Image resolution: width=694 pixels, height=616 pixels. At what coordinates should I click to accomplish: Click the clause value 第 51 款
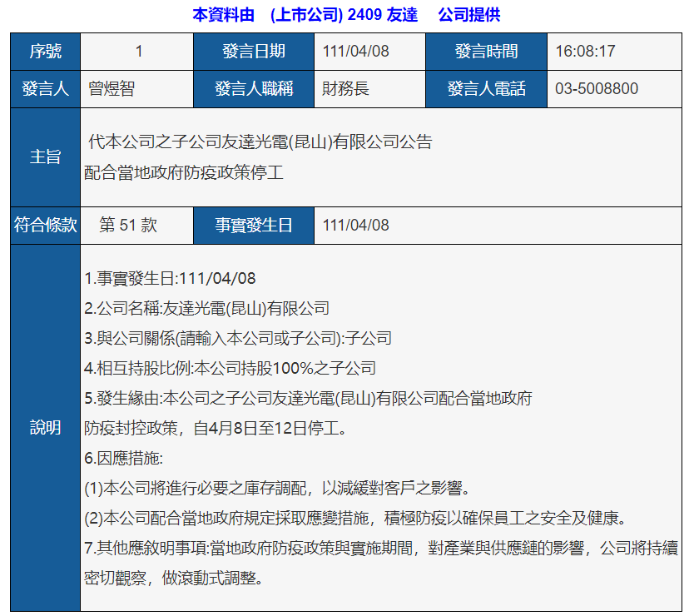point(128,226)
